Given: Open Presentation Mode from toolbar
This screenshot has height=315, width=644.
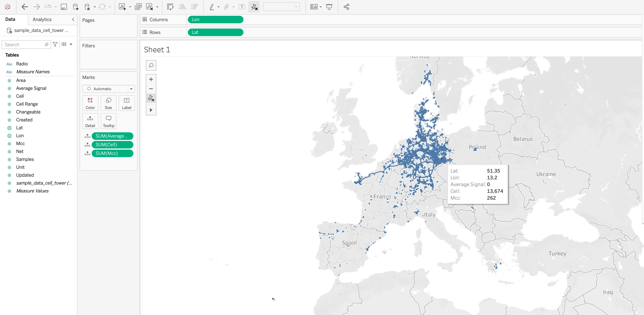Looking at the screenshot, I should click(329, 7).
